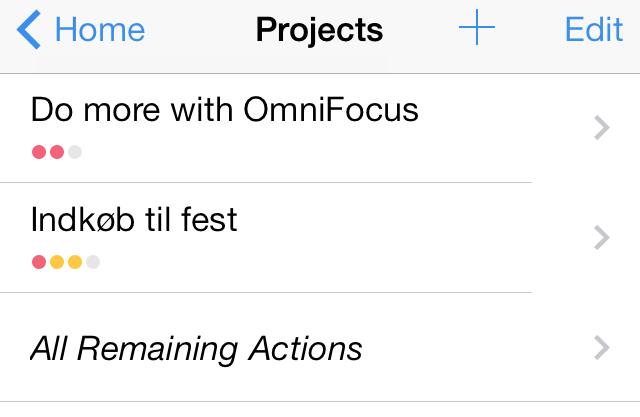Select the Indkøb til fest project title

tap(134, 219)
